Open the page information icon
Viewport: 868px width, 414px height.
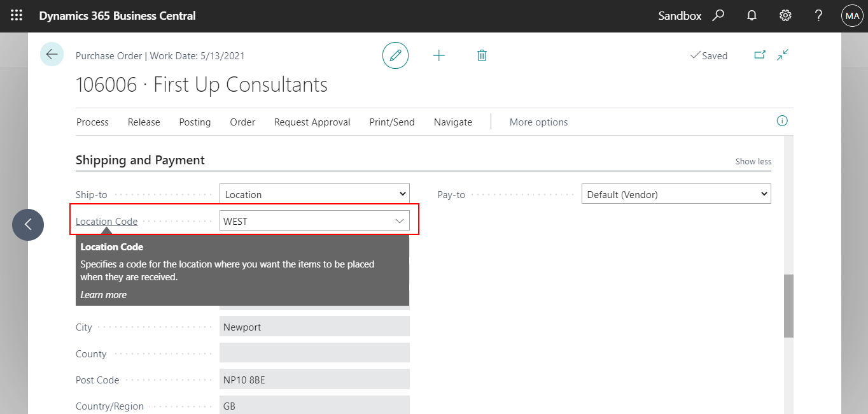tap(782, 120)
